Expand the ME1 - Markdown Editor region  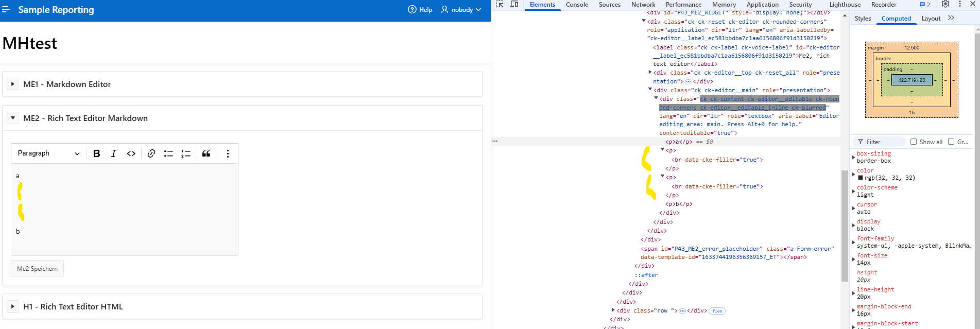tap(13, 84)
